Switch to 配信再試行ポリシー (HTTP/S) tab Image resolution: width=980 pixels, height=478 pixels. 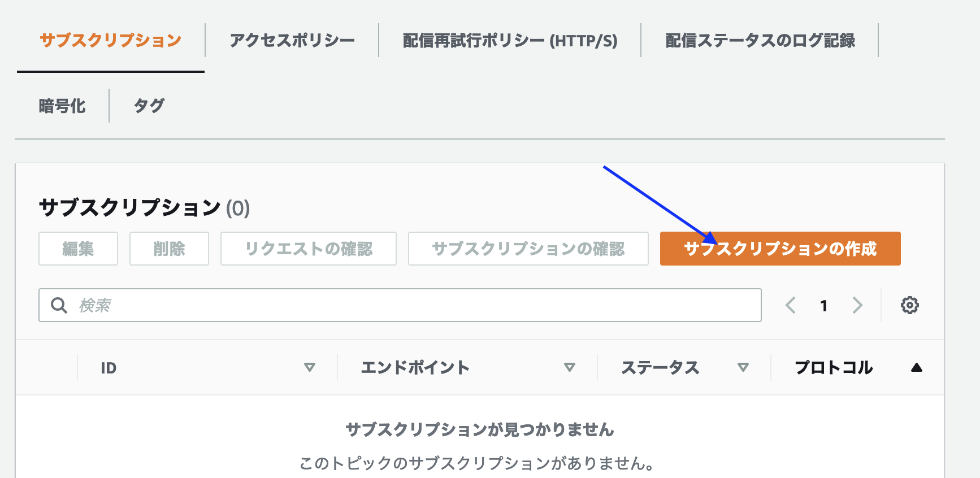point(509,40)
